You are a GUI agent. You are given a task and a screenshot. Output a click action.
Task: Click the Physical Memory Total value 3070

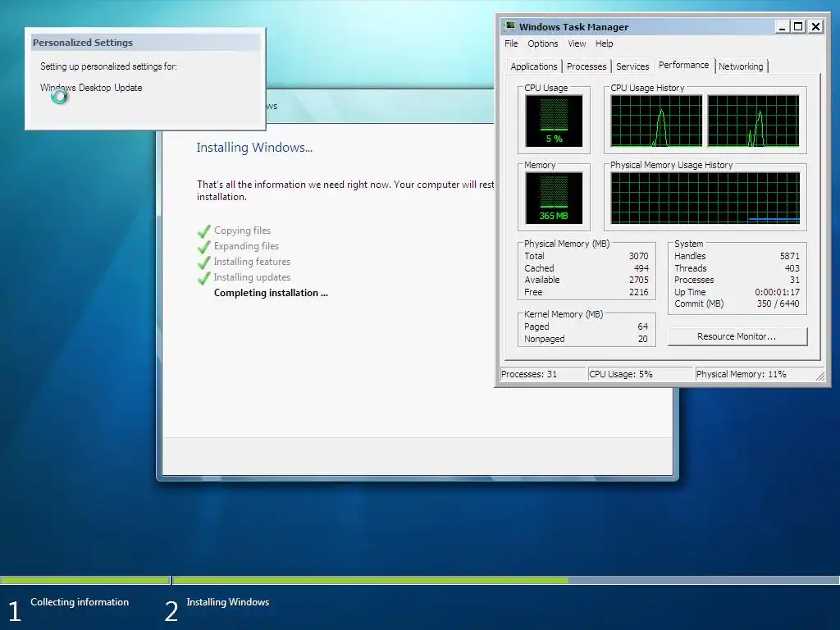638,256
